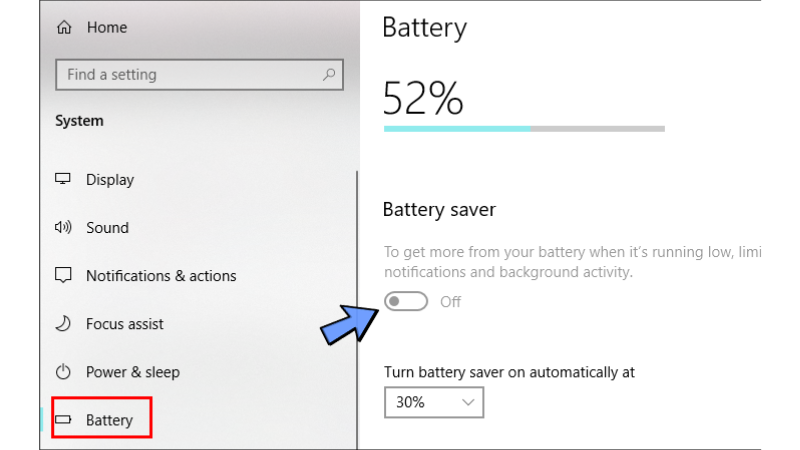Click the Home icon in sidebar
Viewport: 800px width, 450px height.
point(65,28)
